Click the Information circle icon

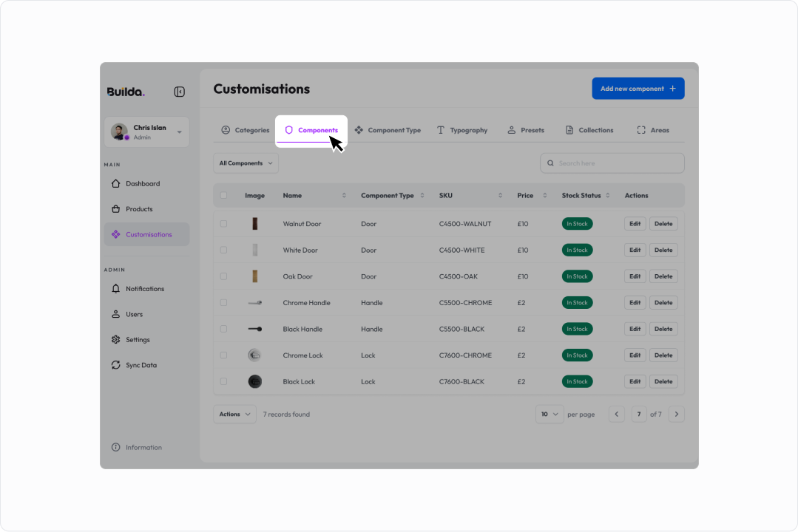click(116, 448)
